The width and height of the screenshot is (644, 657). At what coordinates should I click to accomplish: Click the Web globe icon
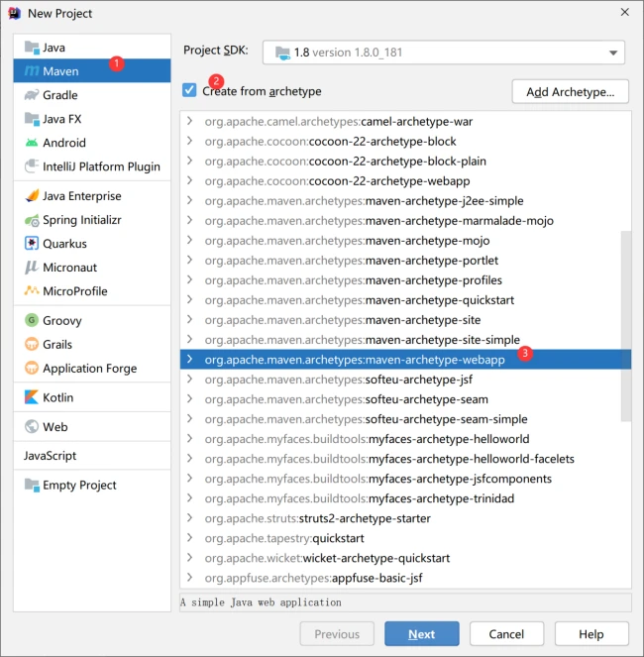click(x=32, y=426)
